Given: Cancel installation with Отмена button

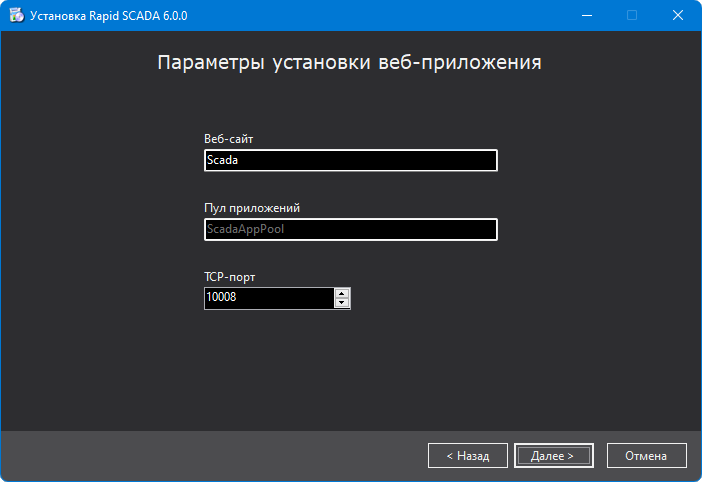Looking at the screenshot, I should coord(646,456).
